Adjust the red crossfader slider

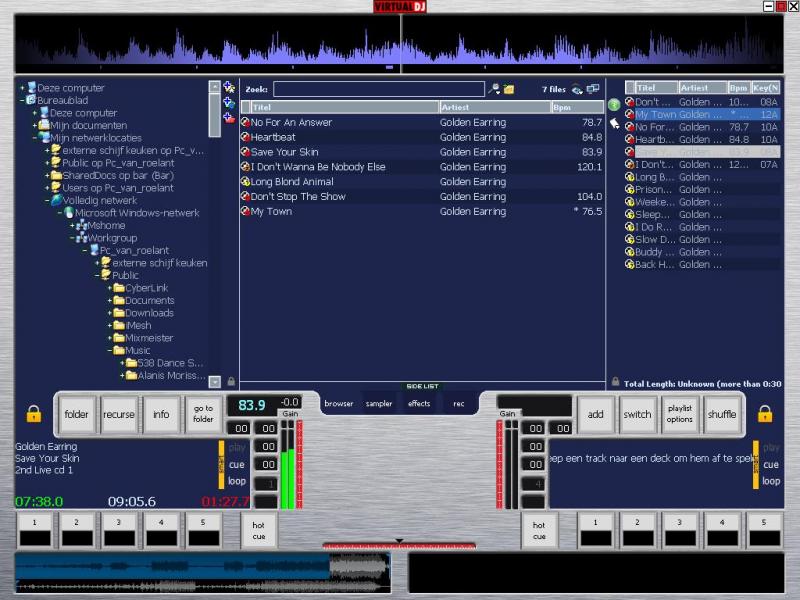point(399,544)
